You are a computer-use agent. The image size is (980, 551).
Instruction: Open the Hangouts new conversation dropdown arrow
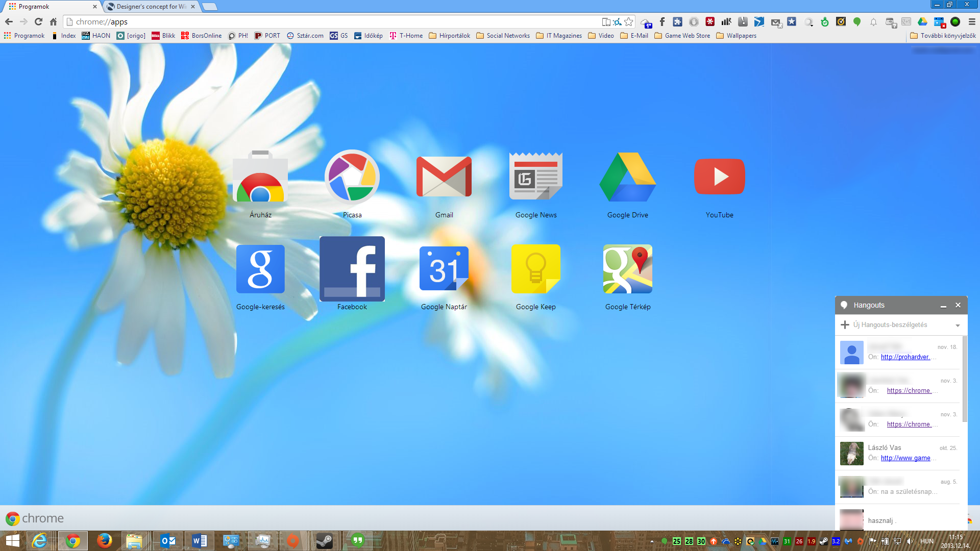[x=958, y=325]
